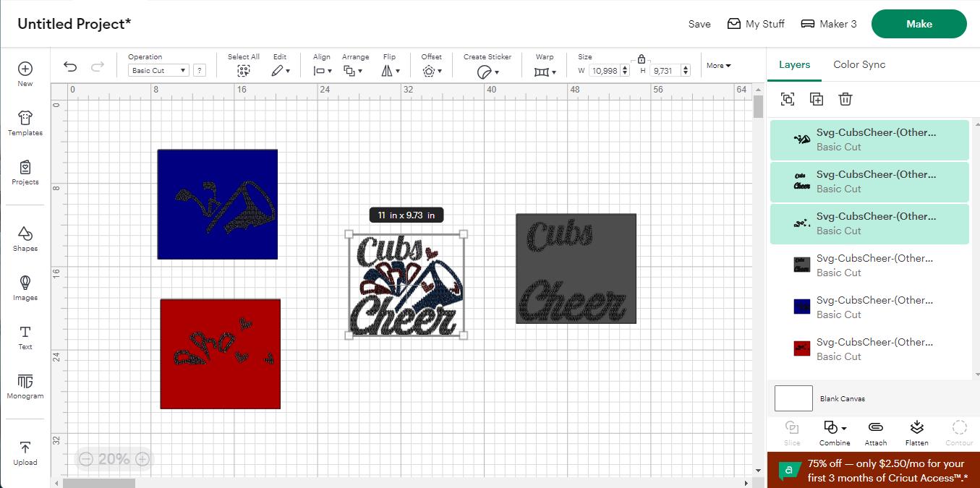Image resolution: width=980 pixels, height=488 pixels.
Task: Click the blue square on canvas
Action: (218, 204)
